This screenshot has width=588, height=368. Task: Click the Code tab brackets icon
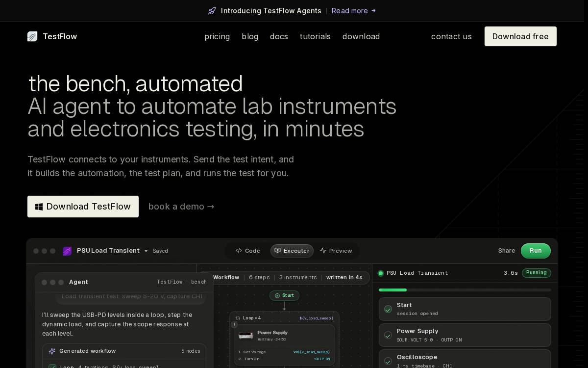(239, 251)
